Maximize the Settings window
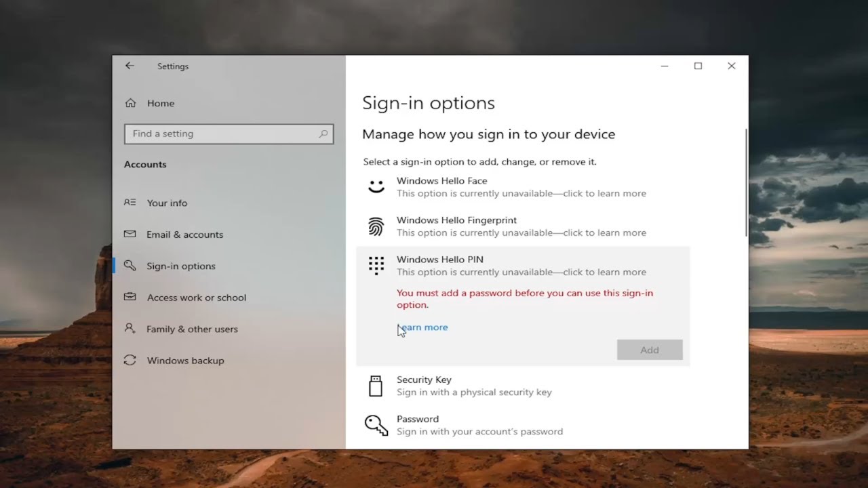The width and height of the screenshot is (868, 488). coord(698,66)
